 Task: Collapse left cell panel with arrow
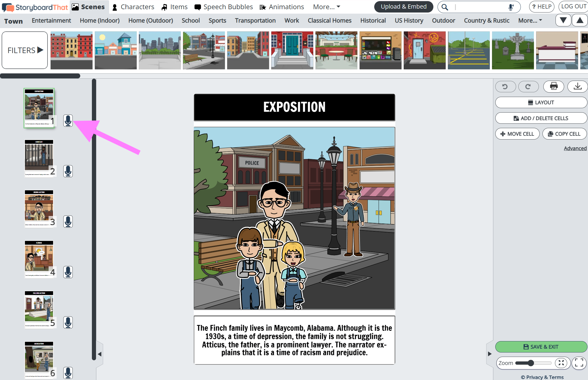(100, 354)
